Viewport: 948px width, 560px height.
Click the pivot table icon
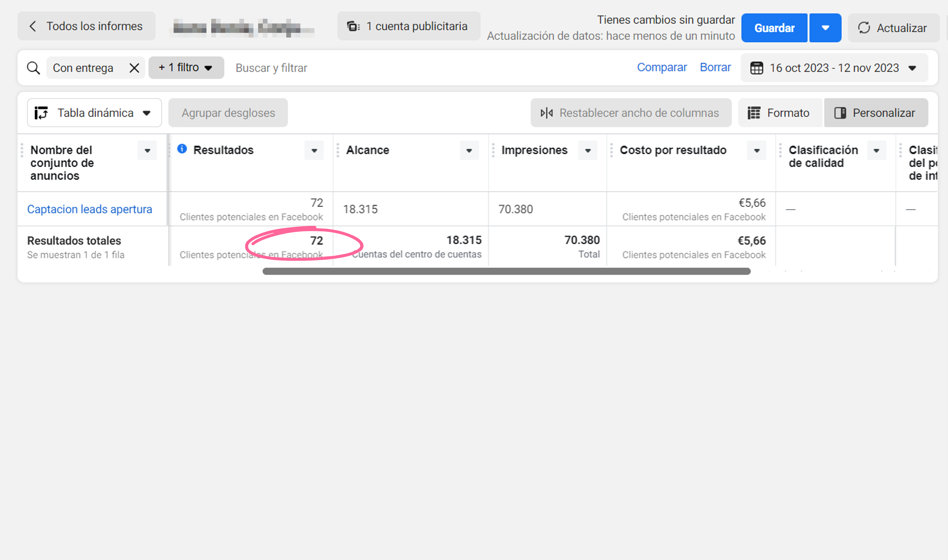click(41, 113)
